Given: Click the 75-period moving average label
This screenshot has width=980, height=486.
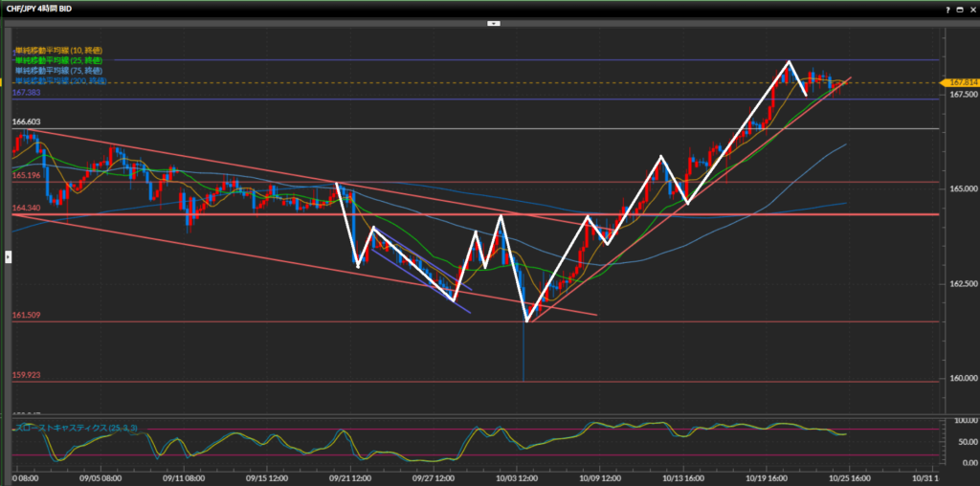Looking at the screenshot, I should [x=58, y=71].
